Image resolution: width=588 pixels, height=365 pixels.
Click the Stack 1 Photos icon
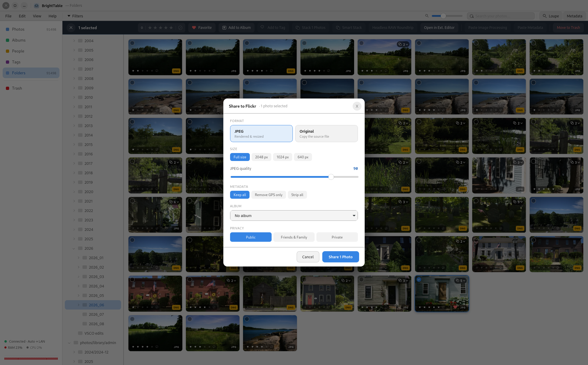(x=298, y=28)
